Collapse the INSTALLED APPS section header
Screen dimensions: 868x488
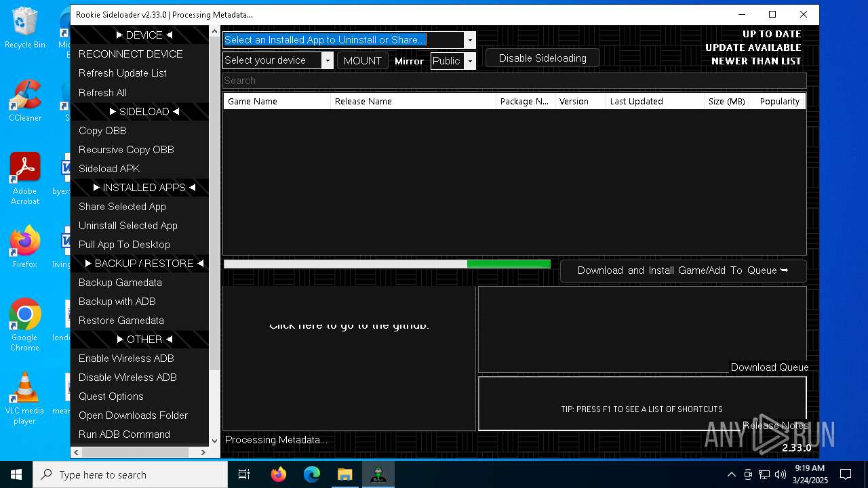click(x=140, y=188)
